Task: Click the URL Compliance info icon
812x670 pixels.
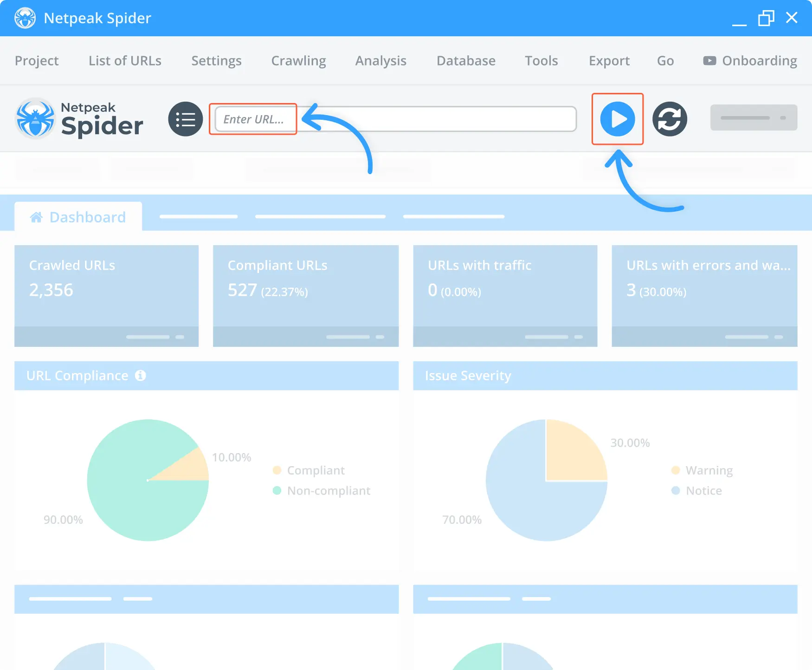Action: pos(141,376)
